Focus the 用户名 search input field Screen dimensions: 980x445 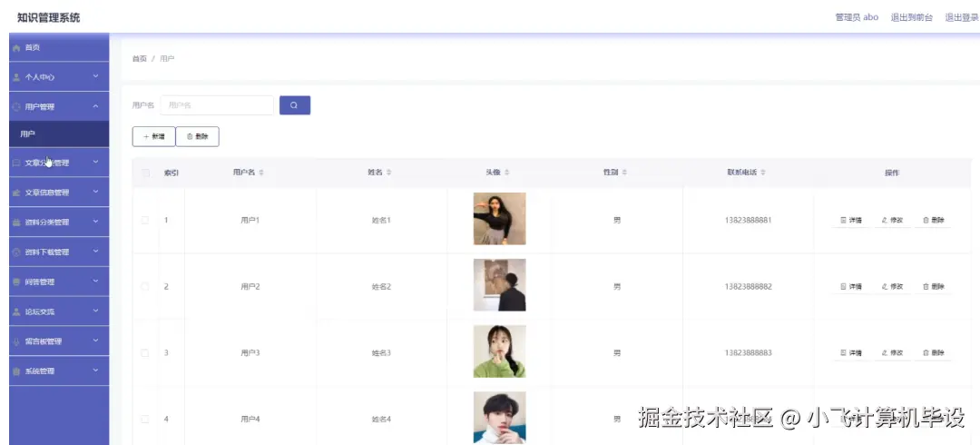[217, 105]
